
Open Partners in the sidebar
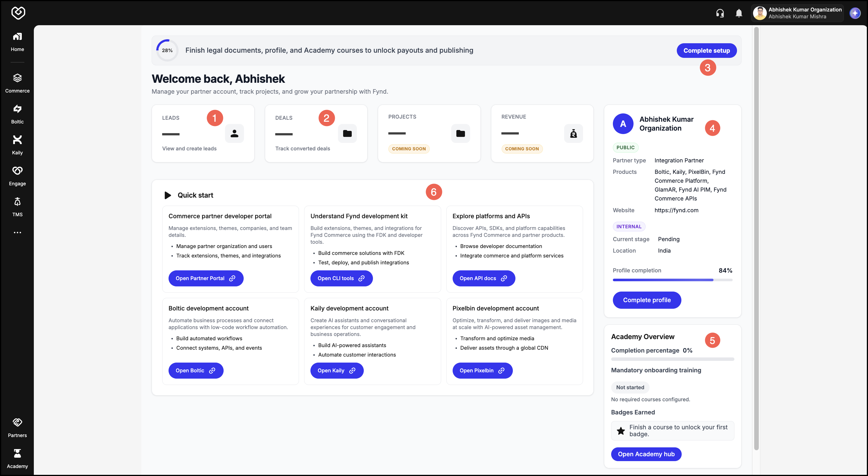click(x=17, y=428)
